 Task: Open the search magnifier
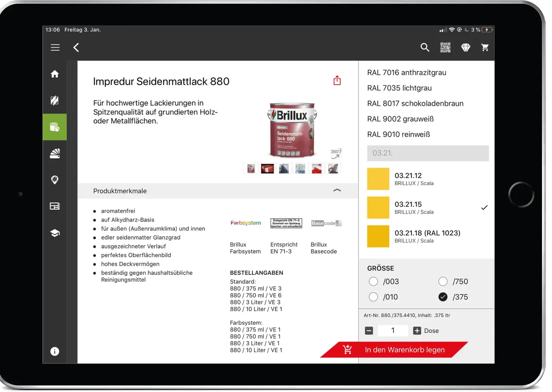coord(425,47)
